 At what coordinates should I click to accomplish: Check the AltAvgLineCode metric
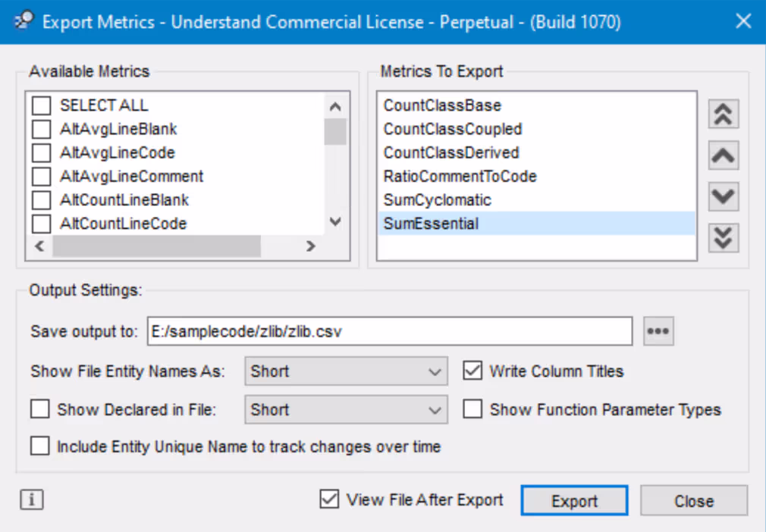coord(41,153)
